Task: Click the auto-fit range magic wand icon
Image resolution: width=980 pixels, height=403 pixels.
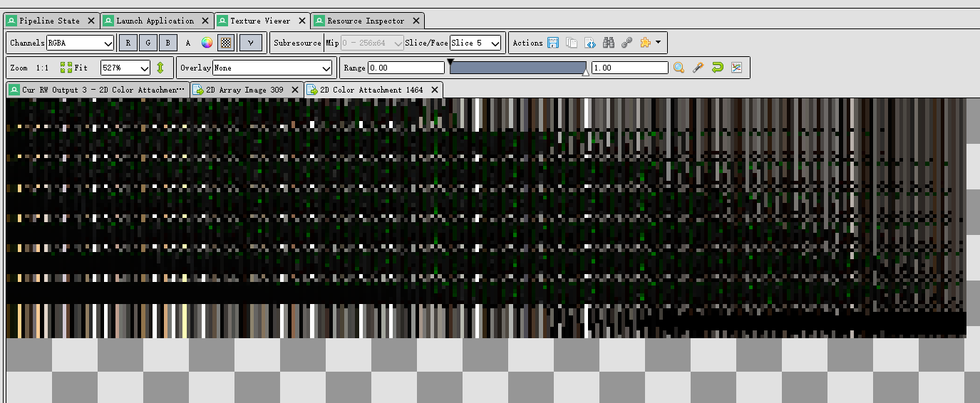Action: (x=698, y=68)
